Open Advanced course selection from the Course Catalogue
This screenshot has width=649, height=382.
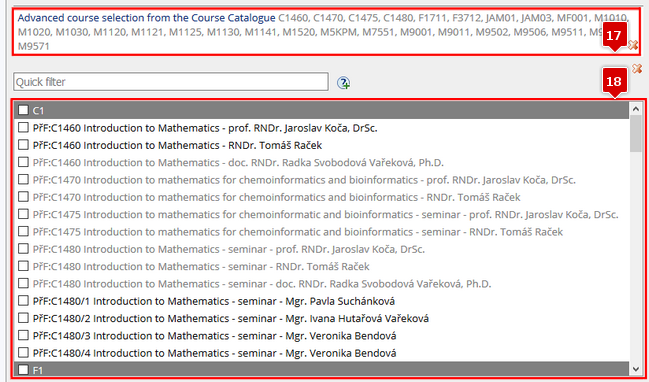pos(147,18)
